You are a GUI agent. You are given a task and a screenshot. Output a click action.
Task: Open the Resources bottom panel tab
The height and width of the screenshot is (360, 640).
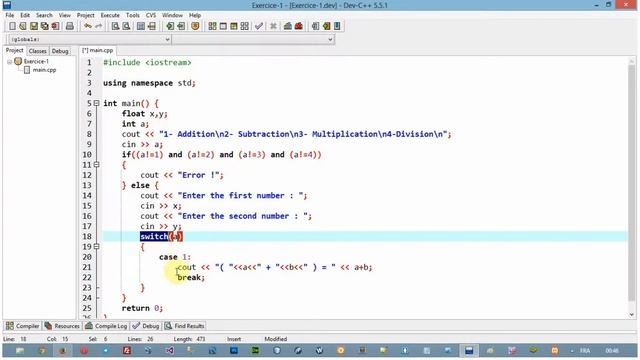click(62, 326)
